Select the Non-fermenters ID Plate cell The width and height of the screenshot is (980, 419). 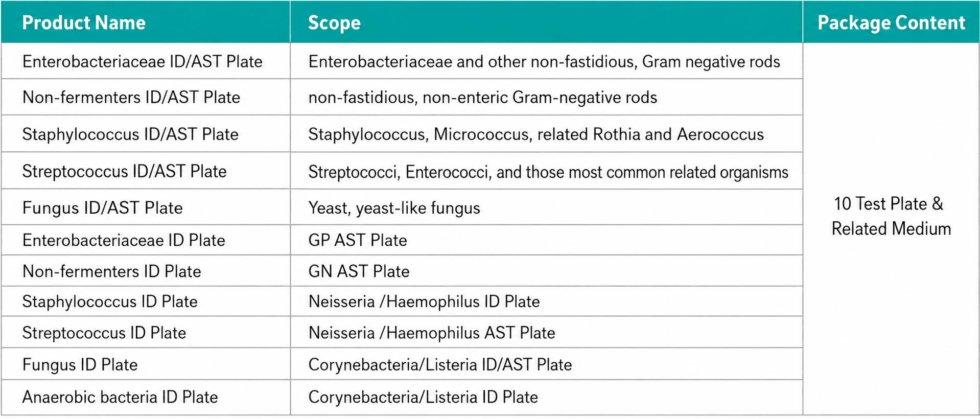point(146,271)
